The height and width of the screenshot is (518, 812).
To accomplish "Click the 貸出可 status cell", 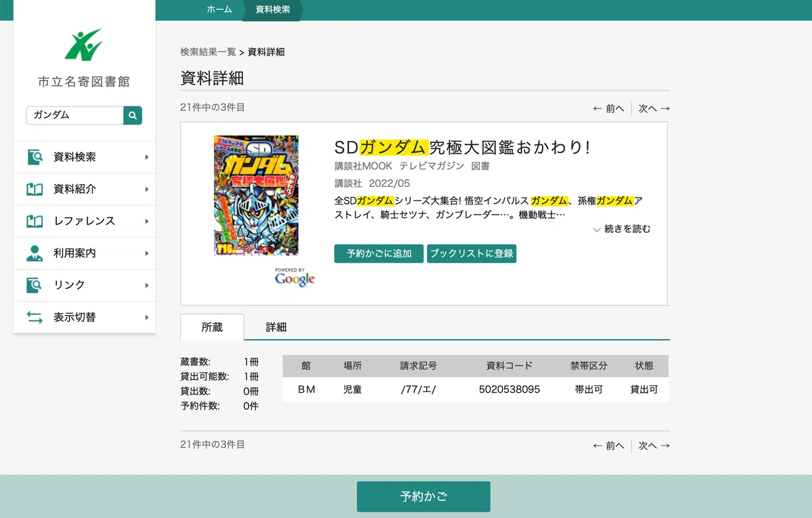I will [644, 390].
